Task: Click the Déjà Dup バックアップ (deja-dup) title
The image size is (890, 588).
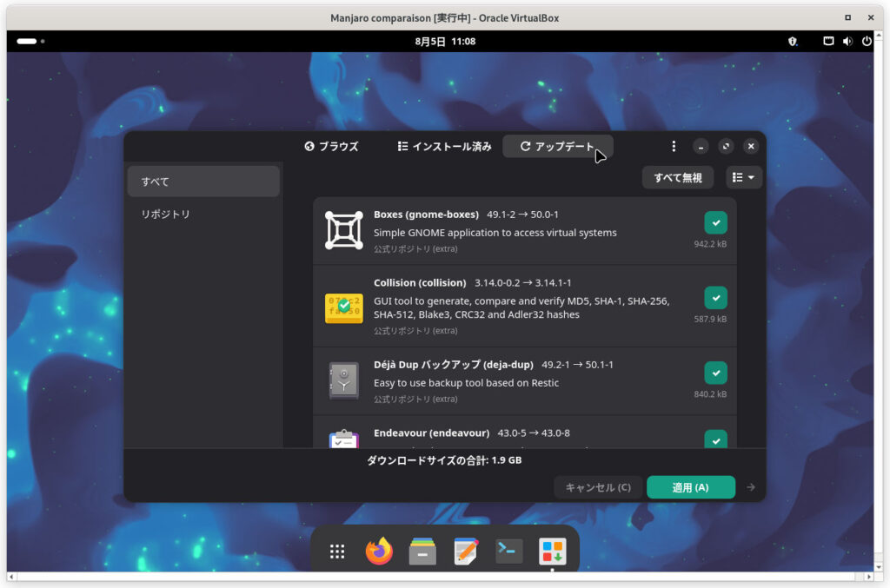Action: (x=454, y=365)
